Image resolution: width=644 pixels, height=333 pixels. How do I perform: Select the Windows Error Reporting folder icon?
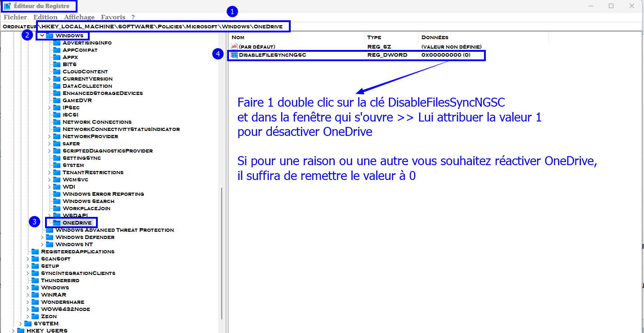[x=57, y=194]
